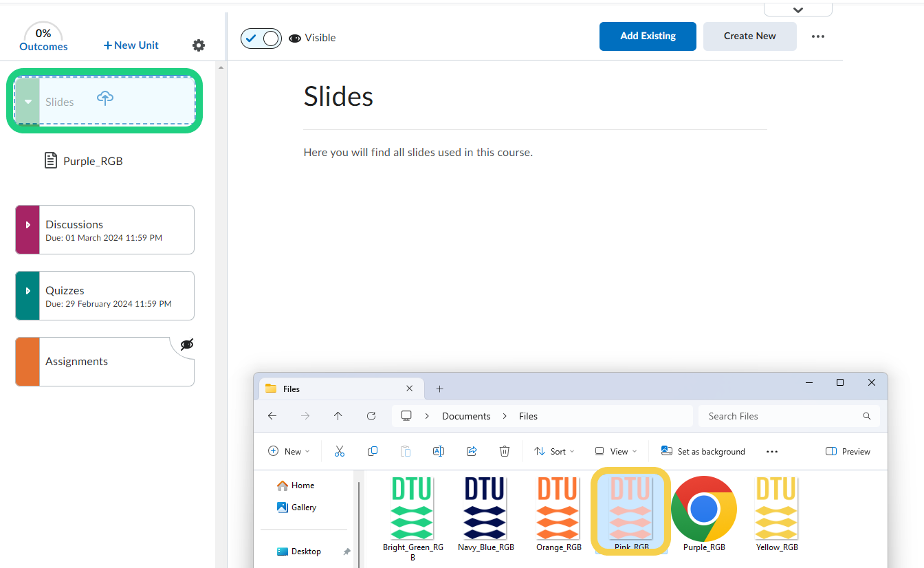Click the up arrow navigation icon
This screenshot has width=924, height=568.
[x=338, y=416]
